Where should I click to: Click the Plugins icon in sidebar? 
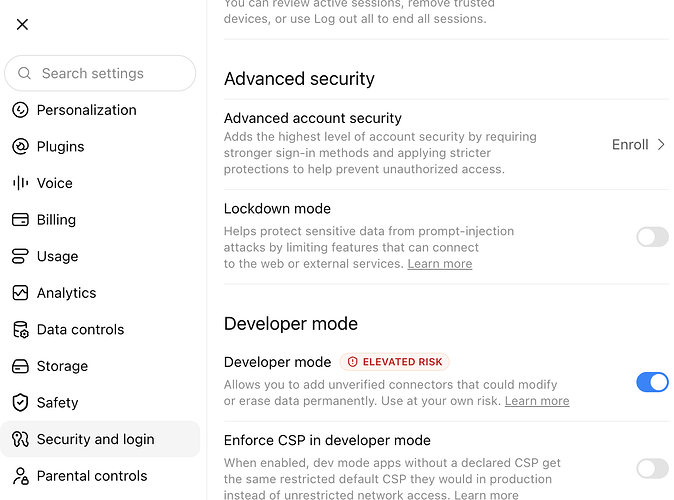[x=20, y=147]
